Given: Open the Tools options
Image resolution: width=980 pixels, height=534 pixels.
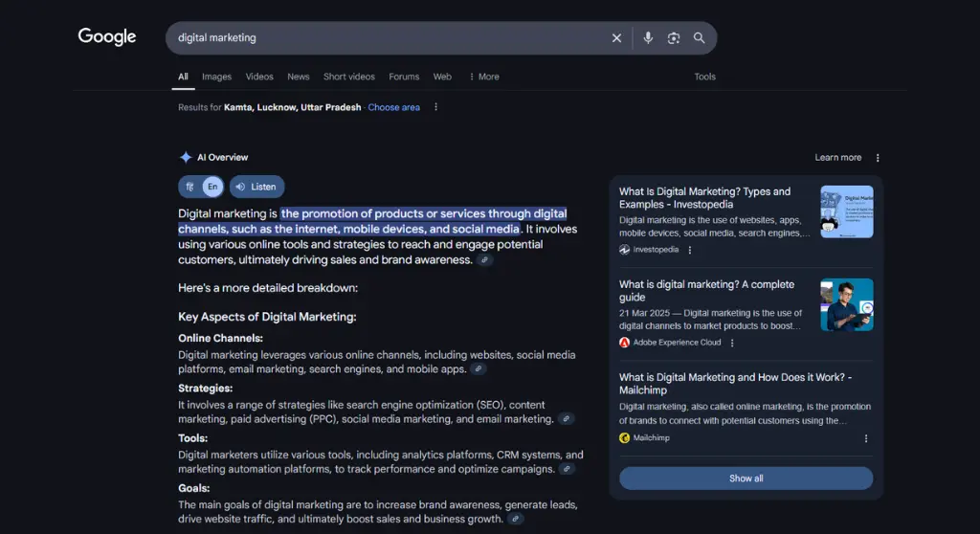Looking at the screenshot, I should (x=704, y=77).
